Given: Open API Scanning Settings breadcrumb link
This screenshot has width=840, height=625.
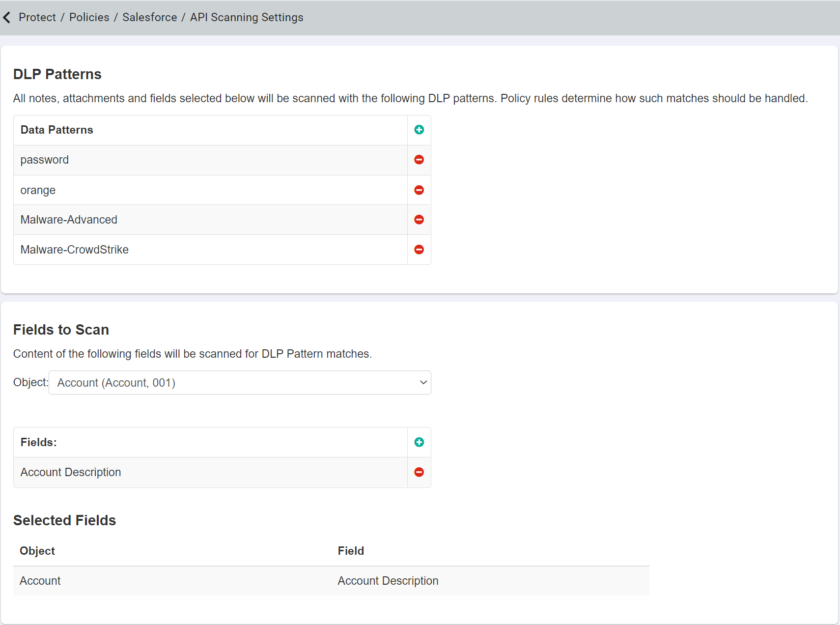Looking at the screenshot, I should (x=246, y=17).
